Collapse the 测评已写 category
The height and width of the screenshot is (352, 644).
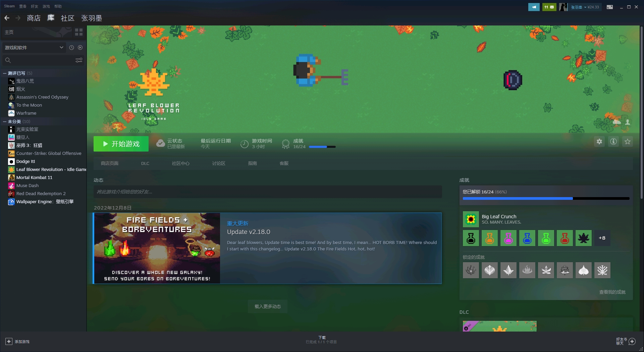(x=5, y=73)
